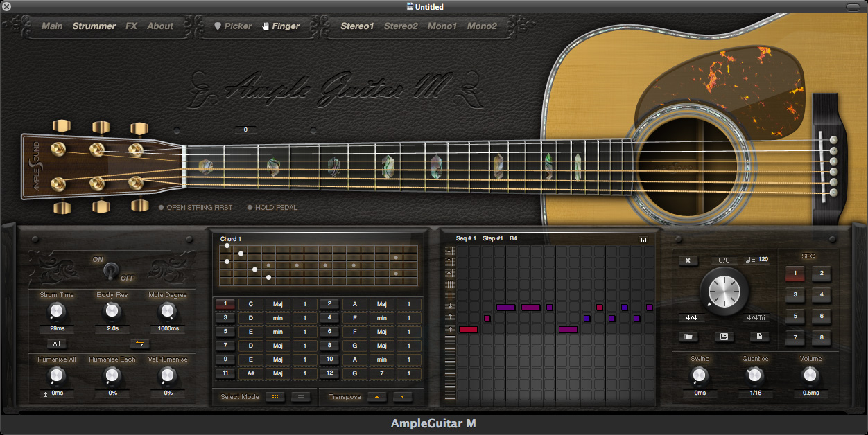Transpose chords down with the down arrow
This screenshot has height=435, width=868.
click(x=402, y=397)
